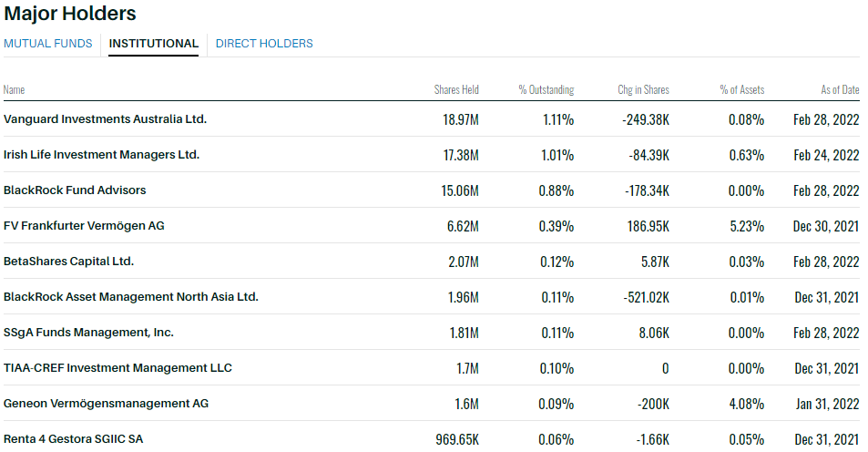Click the Shares Held column header
Screen dimensions: 868x452
tap(456, 90)
